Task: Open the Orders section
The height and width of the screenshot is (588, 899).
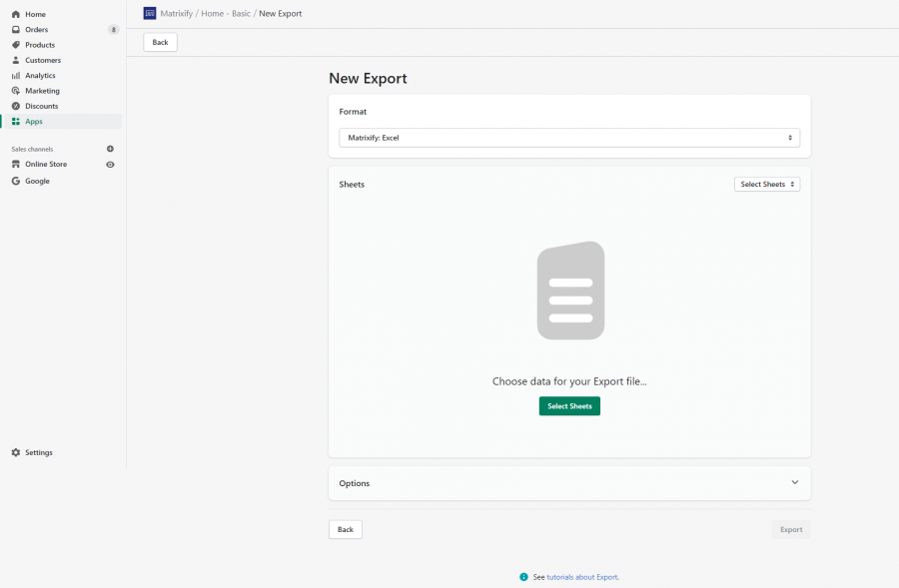Action: (36, 30)
